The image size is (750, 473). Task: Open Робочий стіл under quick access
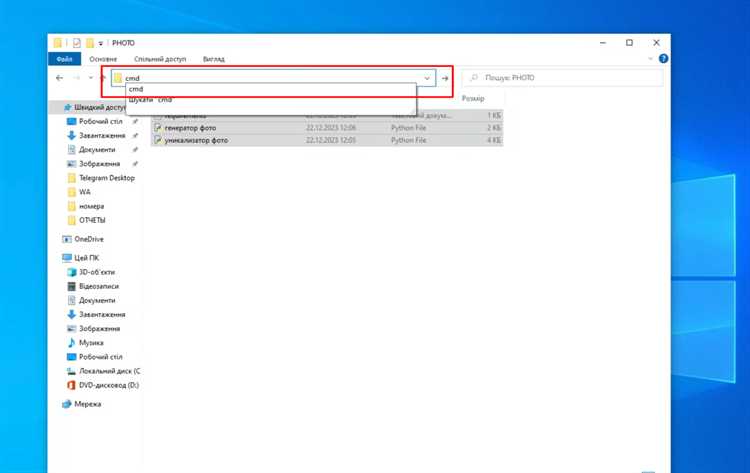[x=100, y=121]
